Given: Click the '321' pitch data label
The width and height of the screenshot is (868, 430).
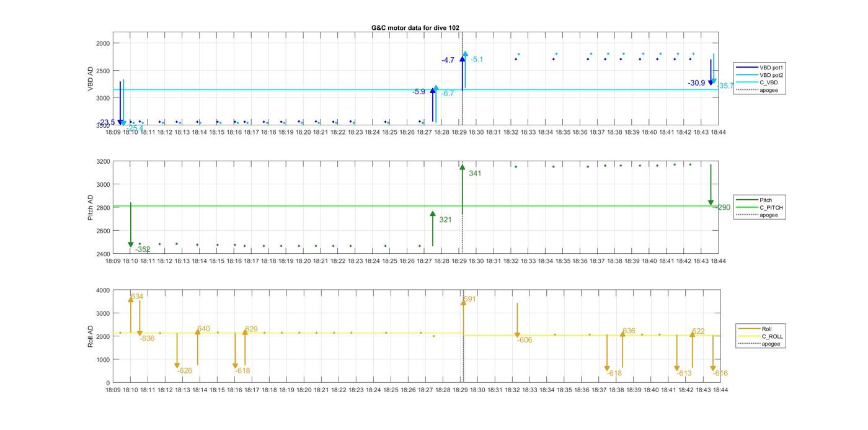Looking at the screenshot, I should tap(445, 220).
